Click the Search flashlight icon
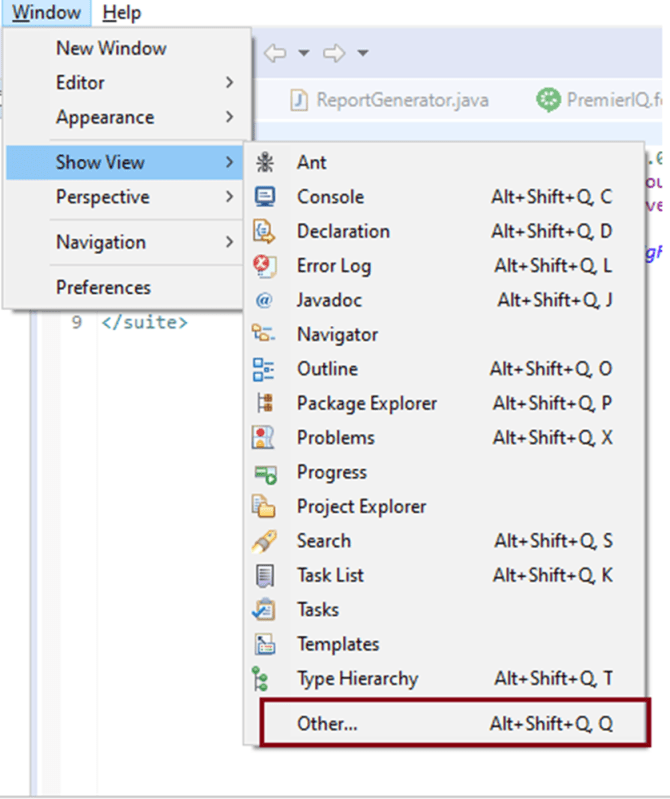Viewport: 670px width, 799px height. coord(265,541)
